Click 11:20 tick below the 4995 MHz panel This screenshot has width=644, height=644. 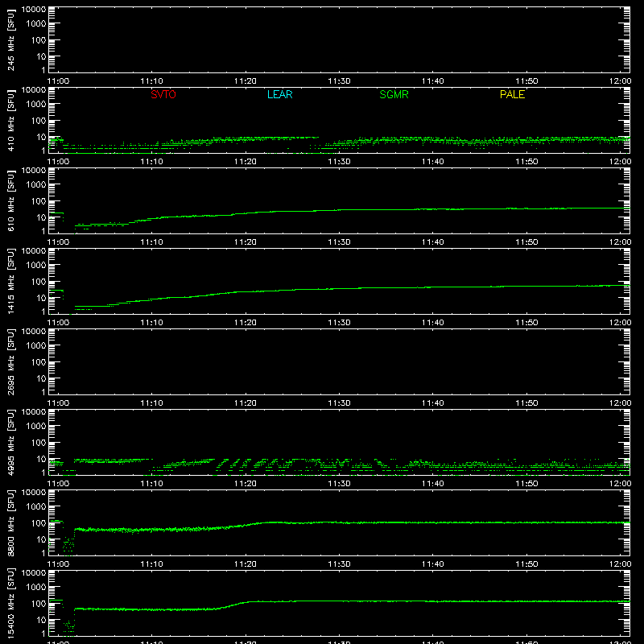click(246, 484)
